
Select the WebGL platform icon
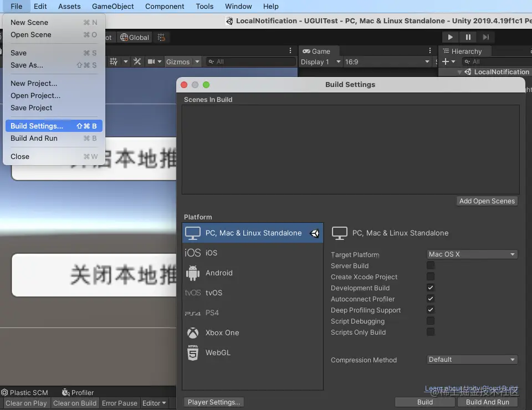pos(193,353)
